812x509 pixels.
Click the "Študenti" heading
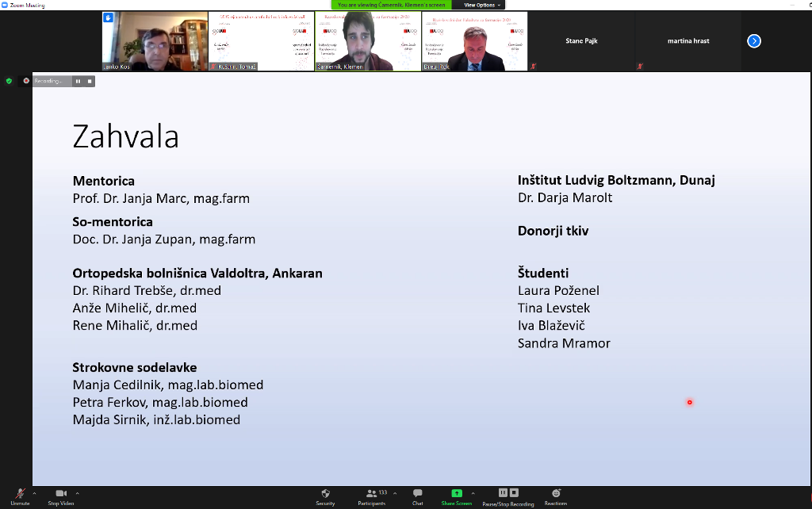(x=543, y=273)
